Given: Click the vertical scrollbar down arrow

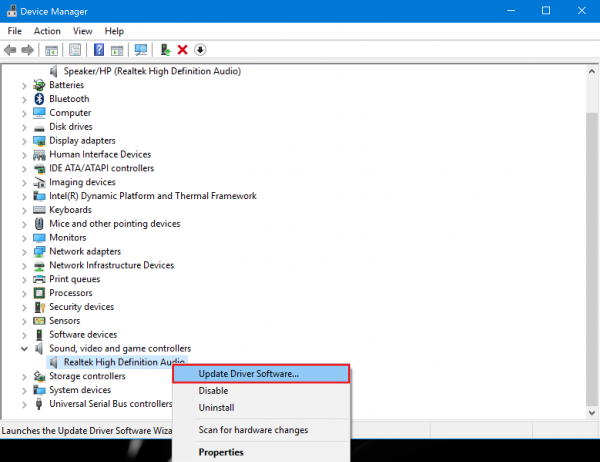Looking at the screenshot, I should click(592, 413).
